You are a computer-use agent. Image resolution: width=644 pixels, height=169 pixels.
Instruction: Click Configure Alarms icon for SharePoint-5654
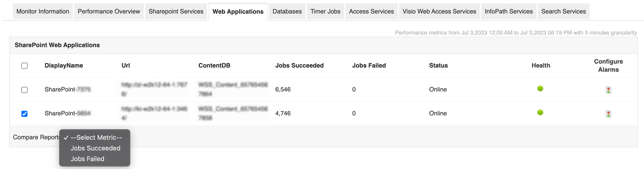pyautogui.click(x=608, y=113)
